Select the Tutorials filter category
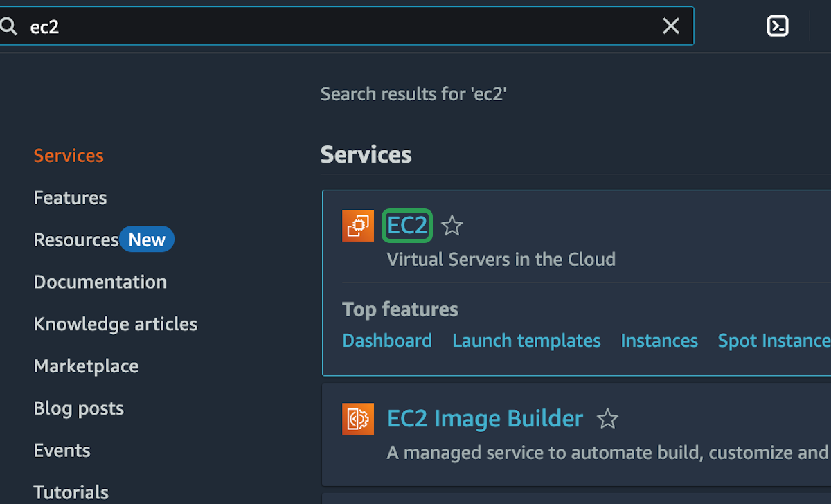This screenshot has height=504, width=831. click(71, 493)
